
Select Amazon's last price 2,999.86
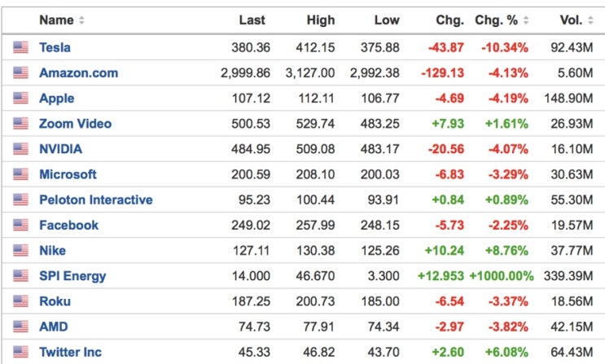(x=245, y=73)
